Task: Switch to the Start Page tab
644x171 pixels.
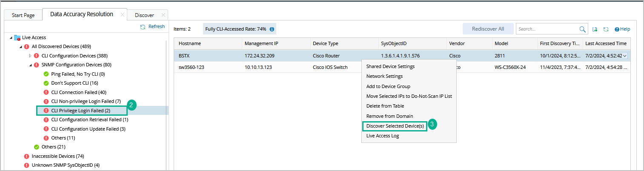Action: click(23, 15)
